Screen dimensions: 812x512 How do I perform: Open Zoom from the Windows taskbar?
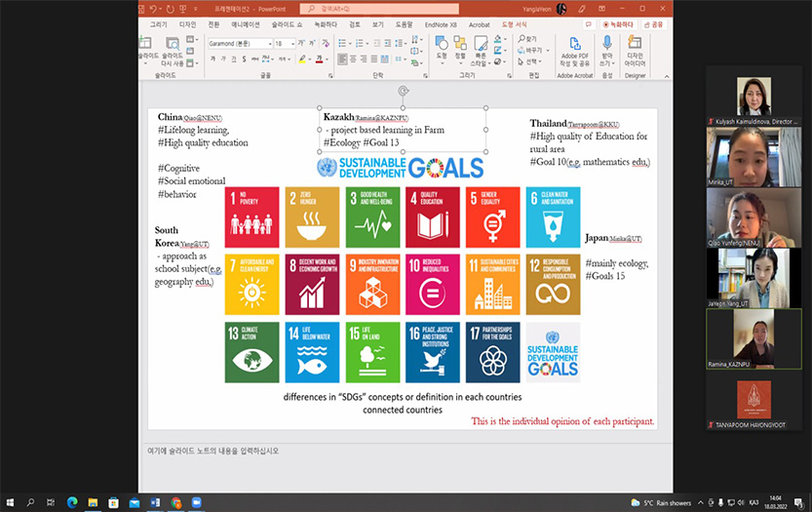tap(196, 501)
